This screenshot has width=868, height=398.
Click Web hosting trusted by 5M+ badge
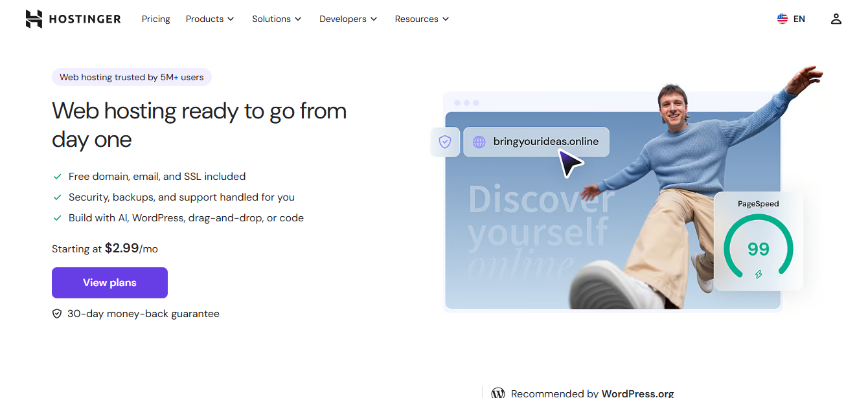pos(131,77)
